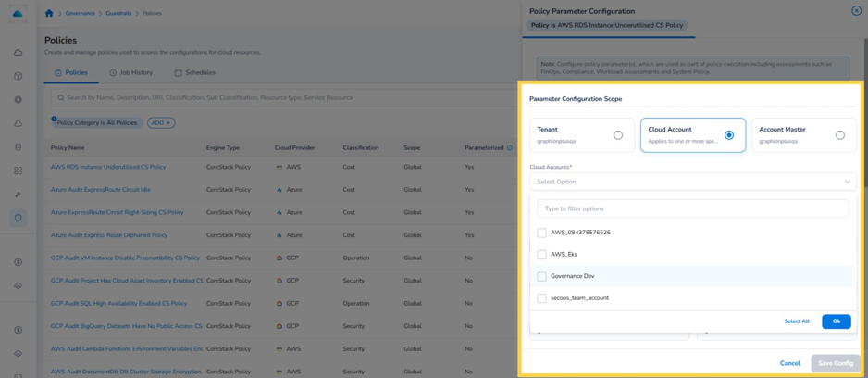This screenshot has height=378, width=868.
Task: Switch to the Schedules tab
Action: (x=195, y=72)
